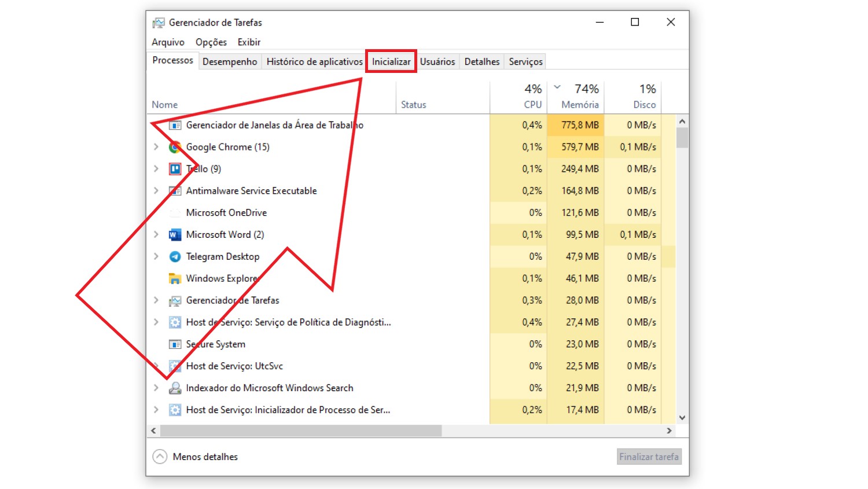Switch to the Processos tab
868x489 pixels.
(x=172, y=60)
